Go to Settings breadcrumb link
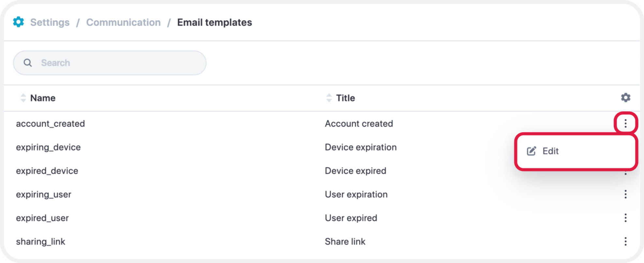The width and height of the screenshot is (644, 263). pos(50,22)
